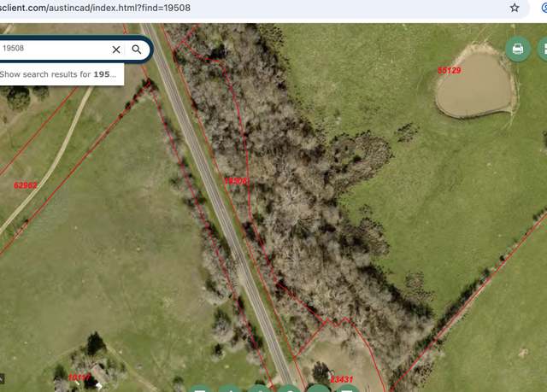The width and height of the screenshot is (547, 392).
Task: Select the 'Show search results for 195...' suggestion
Action: click(58, 74)
